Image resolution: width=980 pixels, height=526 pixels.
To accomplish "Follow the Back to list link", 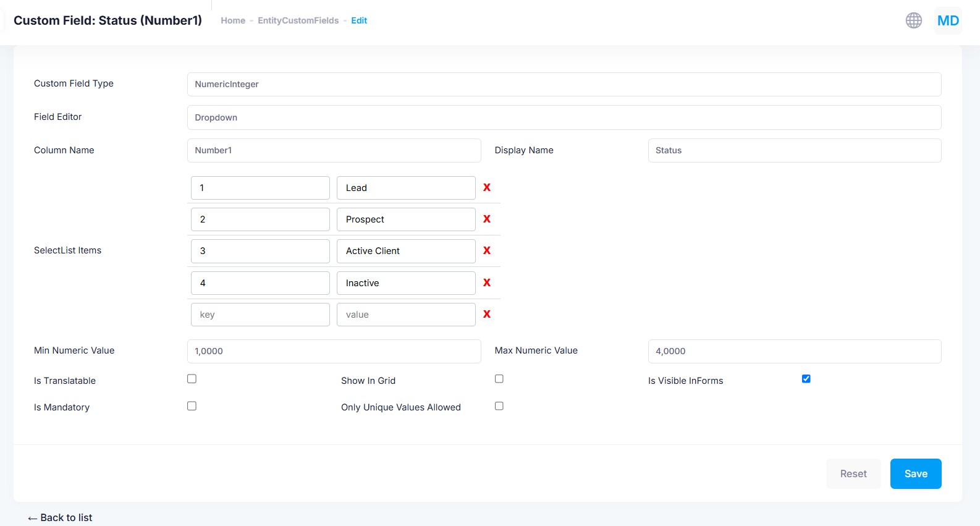I will (60, 517).
